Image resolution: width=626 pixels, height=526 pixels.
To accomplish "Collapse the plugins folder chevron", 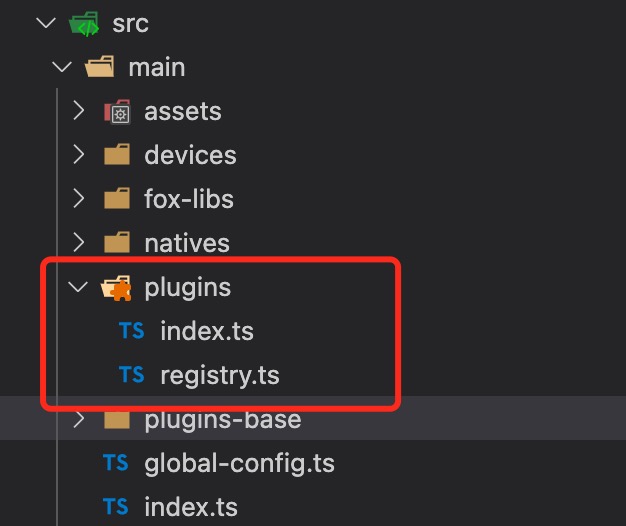I will click(x=78, y=288).
